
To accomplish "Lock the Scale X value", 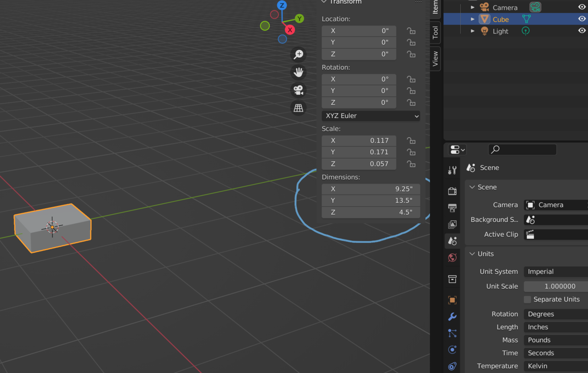I will [411, 140].
